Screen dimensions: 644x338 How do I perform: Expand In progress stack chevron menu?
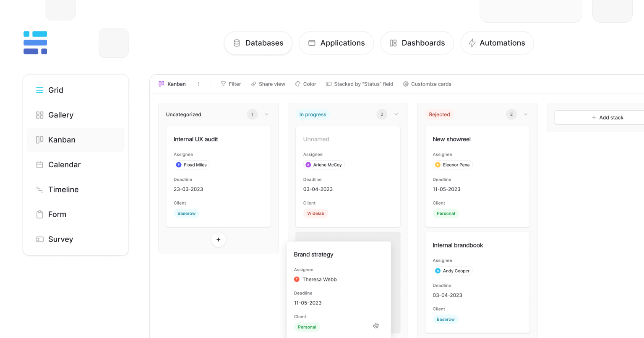396,114
